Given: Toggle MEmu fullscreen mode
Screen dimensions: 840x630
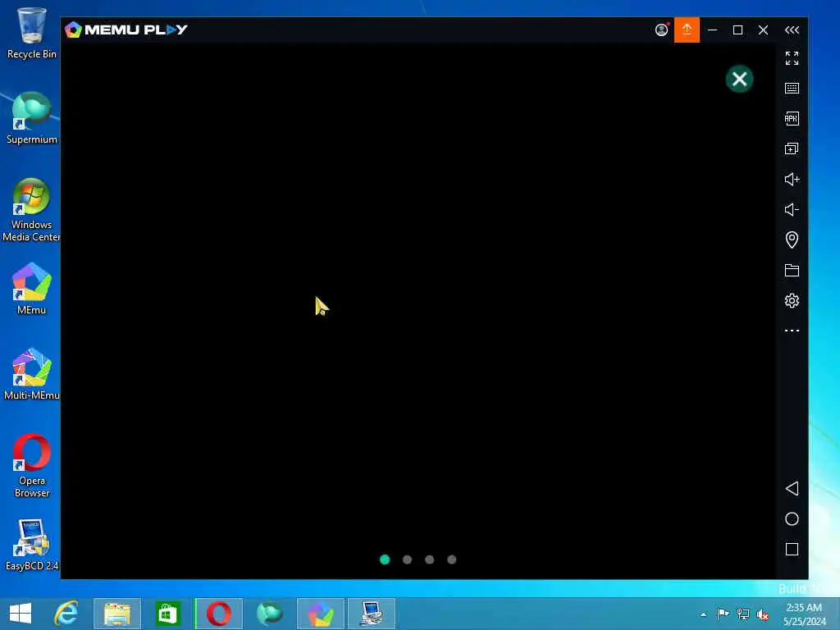Looking at the screenshot, I should pyautogui.click(x=792, y=58).
